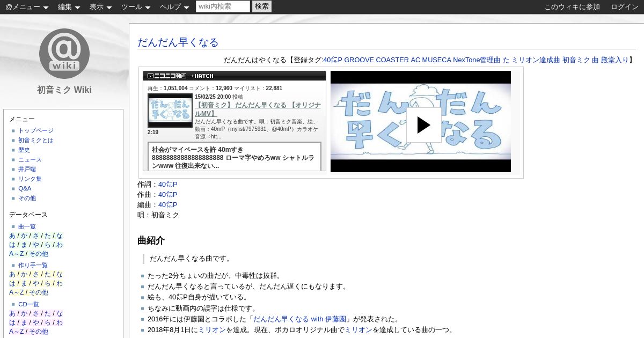This screenshot has width=644, height=338.
Task: Open CD一覧 database link
Action: [x=28, y=304]
